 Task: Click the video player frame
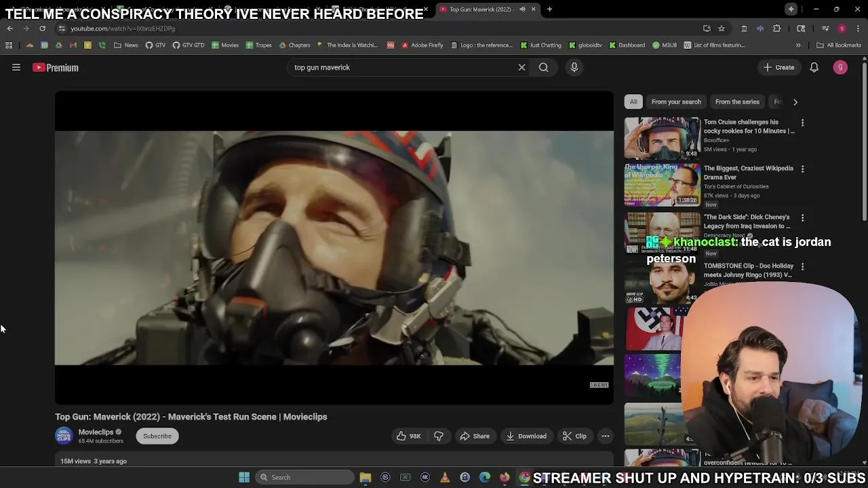click(x=334, y=248)
